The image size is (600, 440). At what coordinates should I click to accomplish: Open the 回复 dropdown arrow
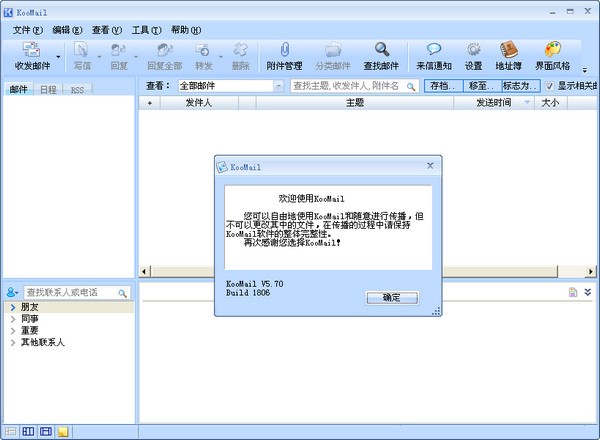pos(136,57)
